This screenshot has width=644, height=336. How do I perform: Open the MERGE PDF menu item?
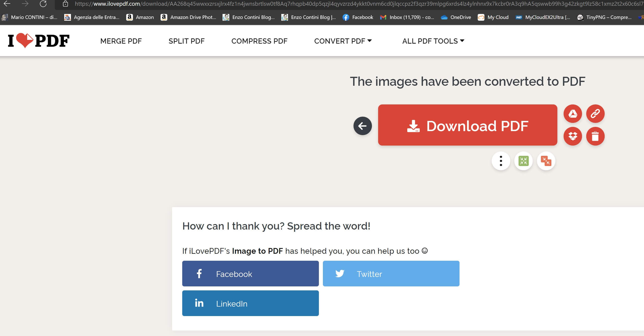[121, 41]
